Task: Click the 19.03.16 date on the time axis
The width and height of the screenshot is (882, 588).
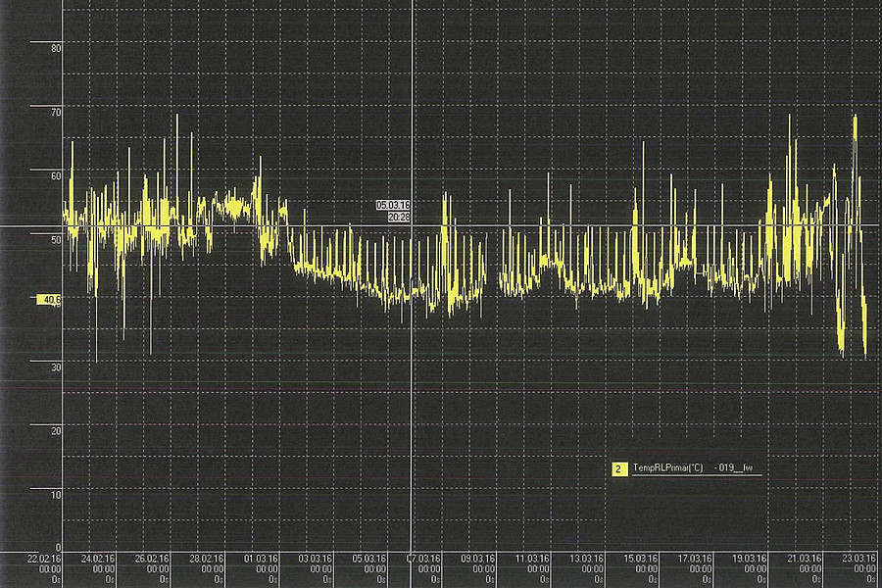Action: click(750, 559)
